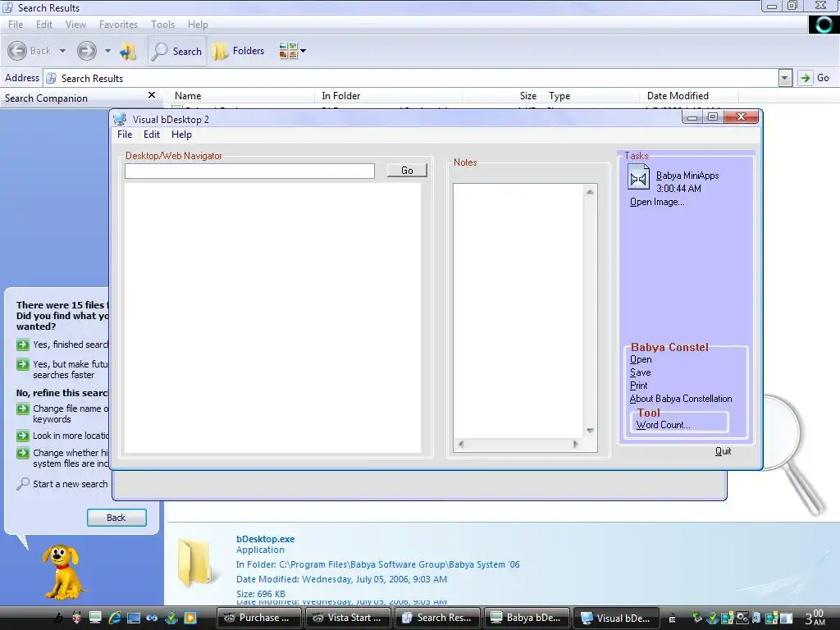Switch to Babya bDe... taskbar window button
840x630 pixels.
point(527,618)
